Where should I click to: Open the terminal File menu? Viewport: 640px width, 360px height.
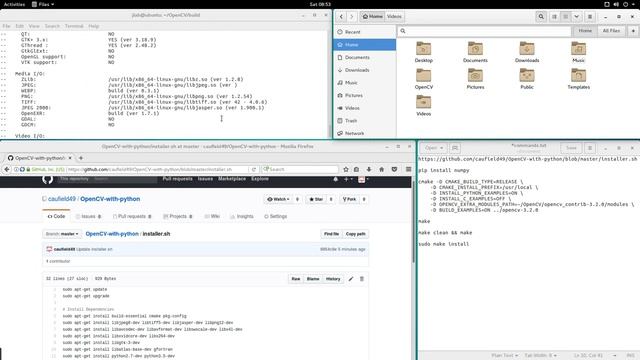[7, 26]
